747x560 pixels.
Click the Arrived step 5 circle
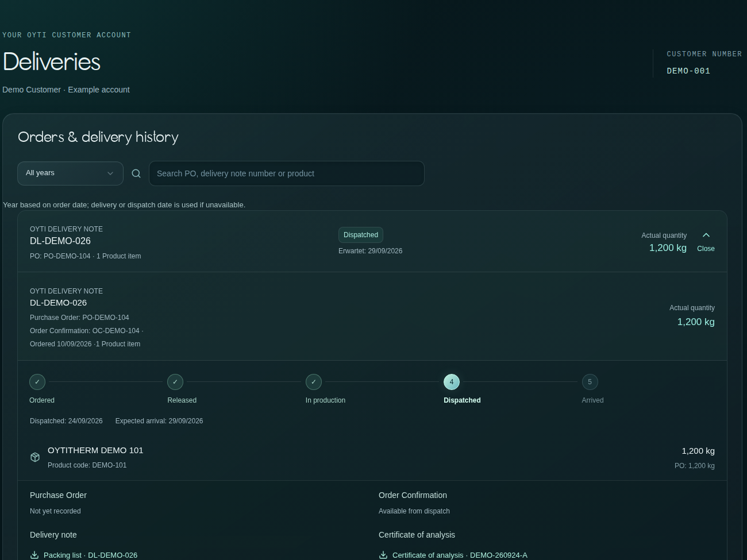pyautogui.click(x=590, y=382)
